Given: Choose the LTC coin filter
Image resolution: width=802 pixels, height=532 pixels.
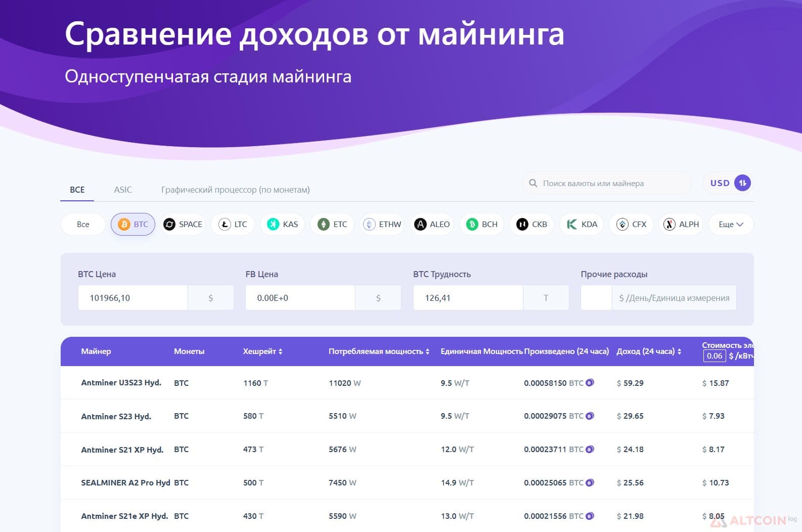Looking at the screenshot, I should tap(233, 224).
